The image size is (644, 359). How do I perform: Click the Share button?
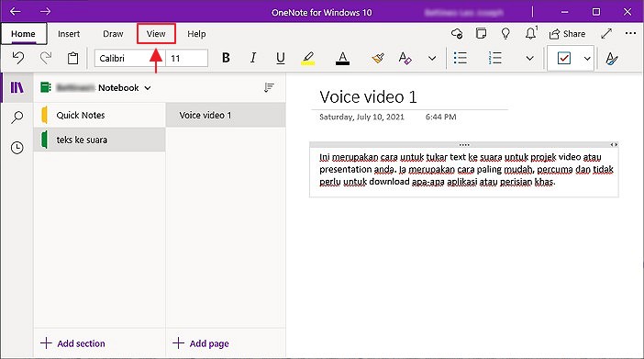click(x=567, y=34)
